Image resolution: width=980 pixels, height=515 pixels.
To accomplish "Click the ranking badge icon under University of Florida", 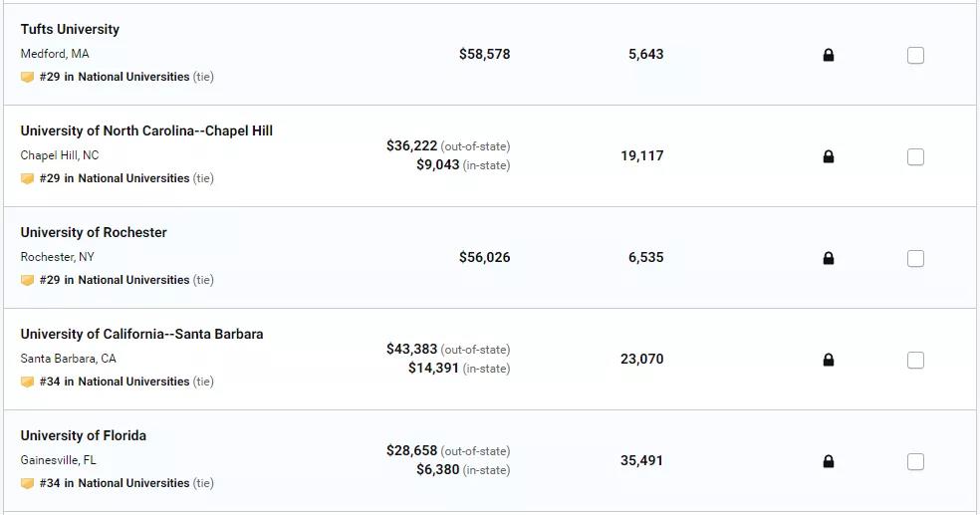I will [x=27, y=483].
